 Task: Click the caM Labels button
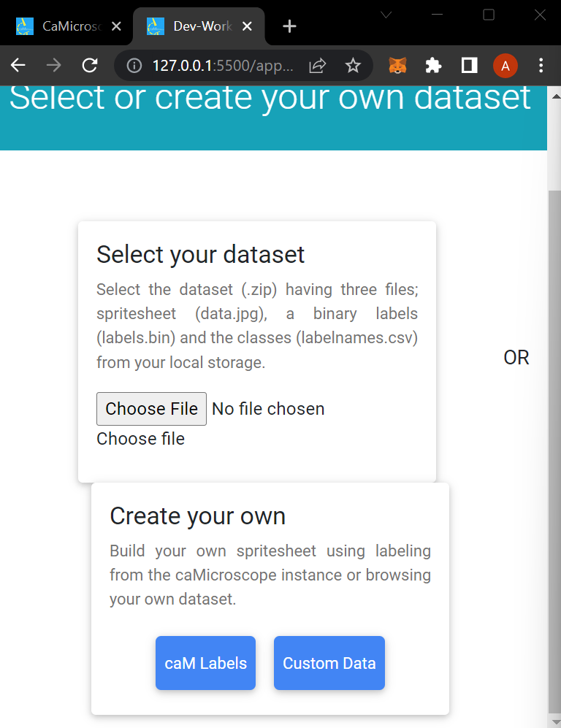(205, 663)
